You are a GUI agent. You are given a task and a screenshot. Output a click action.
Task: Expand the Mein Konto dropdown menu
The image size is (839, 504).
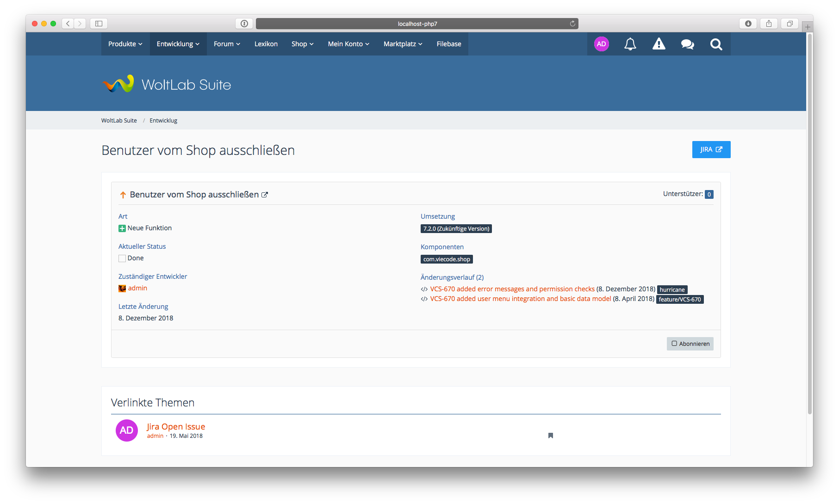pos(348,44)
